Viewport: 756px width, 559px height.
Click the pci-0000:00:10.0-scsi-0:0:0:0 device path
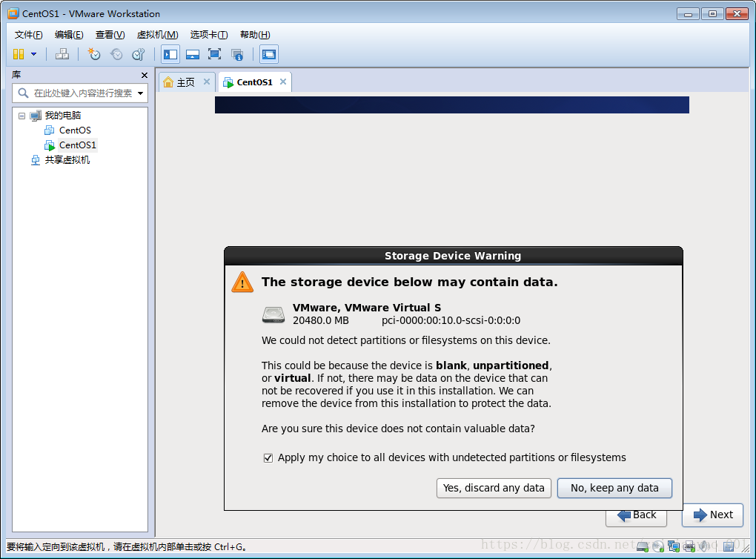point(451,321)
